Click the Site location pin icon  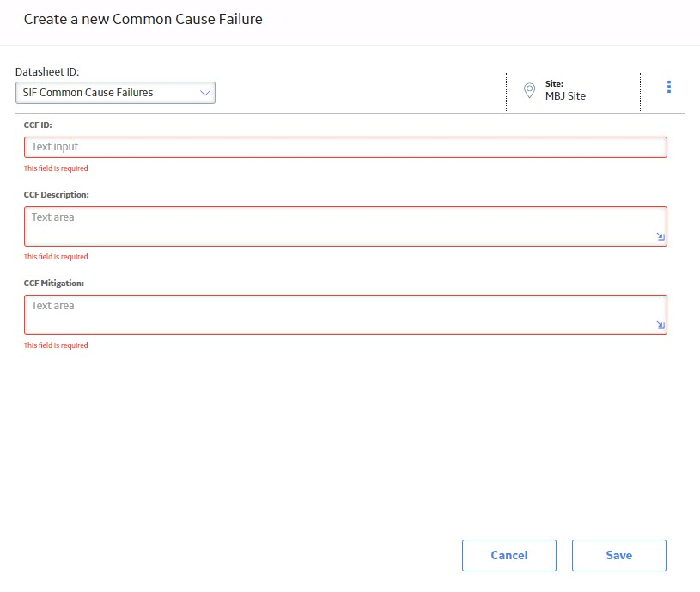point(529,90)
